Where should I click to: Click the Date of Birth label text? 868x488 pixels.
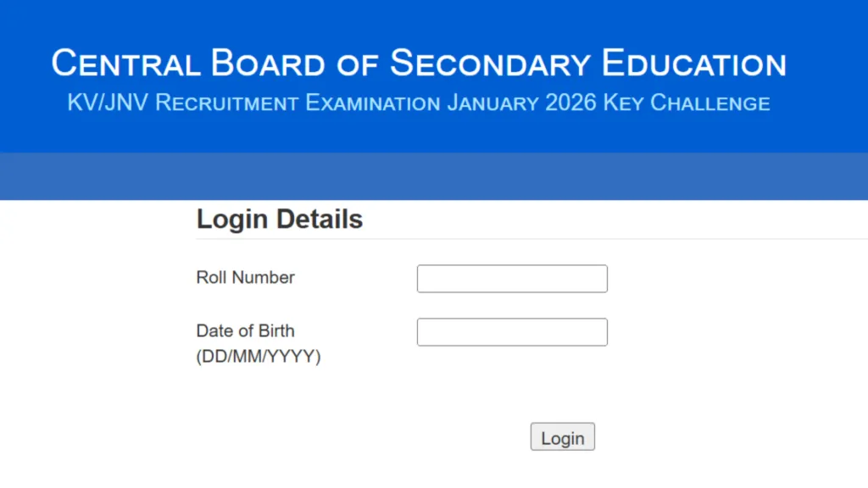point(245,330)
